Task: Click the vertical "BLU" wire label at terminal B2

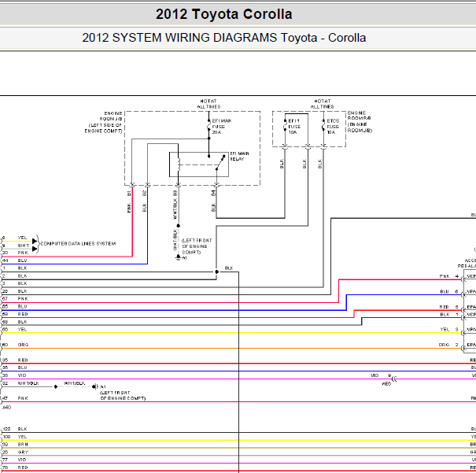Action: [x=145, y=208]
